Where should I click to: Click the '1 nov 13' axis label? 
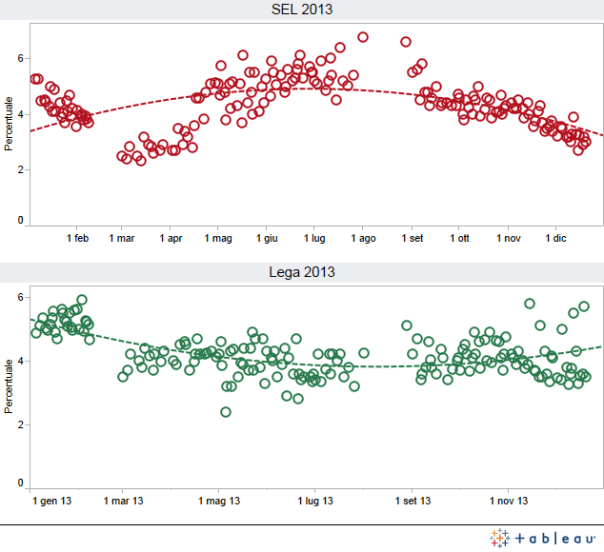(x=508, y=501)
